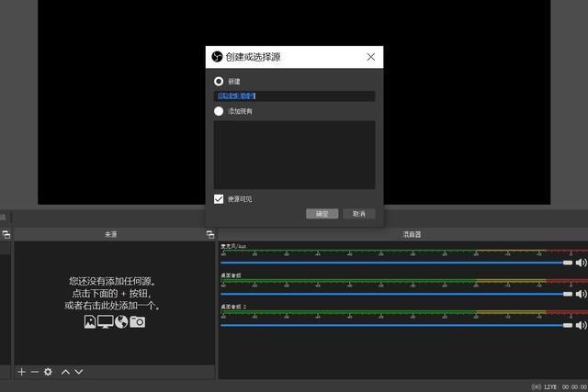Mute the 桌面音频 2 speaker icon
This screenshot has height=392, width=588.
(x=581, y=325)
